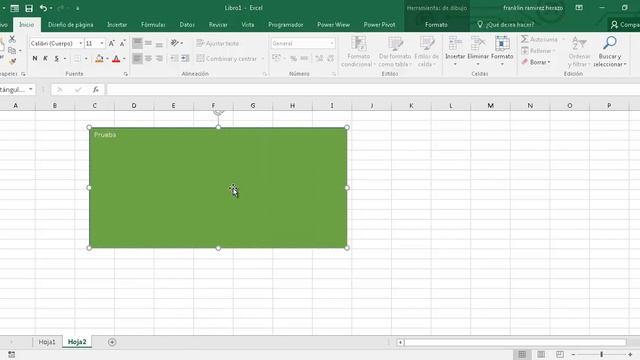Increase font size with the larger A icon
The height and width of the screenshot is (360, 640).
click(111, 43)
